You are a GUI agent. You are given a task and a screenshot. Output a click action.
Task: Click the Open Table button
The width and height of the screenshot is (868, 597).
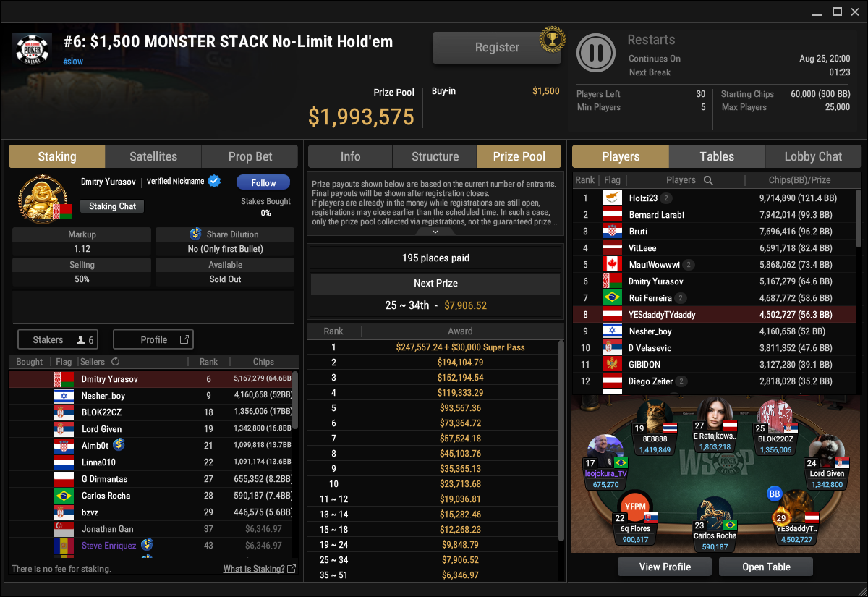[x=766, y=567]
